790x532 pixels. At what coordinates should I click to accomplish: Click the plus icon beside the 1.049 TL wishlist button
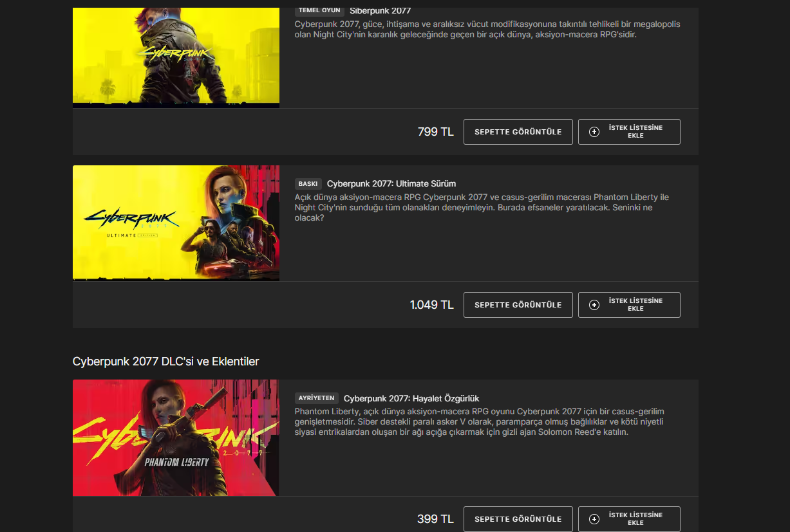594,305
